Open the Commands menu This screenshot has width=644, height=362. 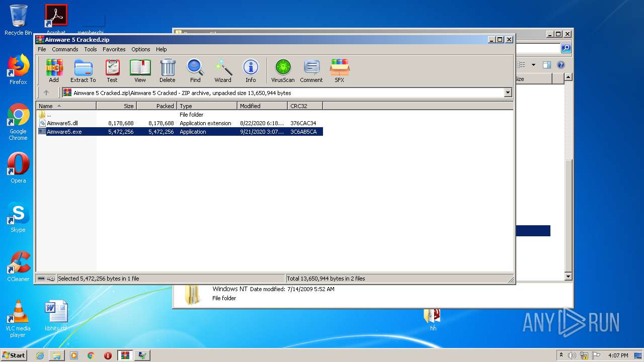click(65, 49)
